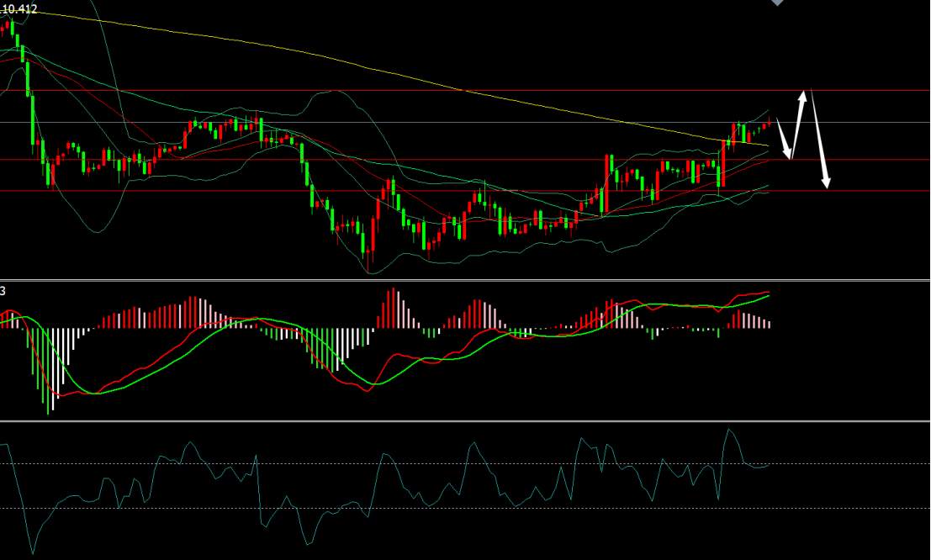Select the uppermost red horizontal level line

click(465, 90)
